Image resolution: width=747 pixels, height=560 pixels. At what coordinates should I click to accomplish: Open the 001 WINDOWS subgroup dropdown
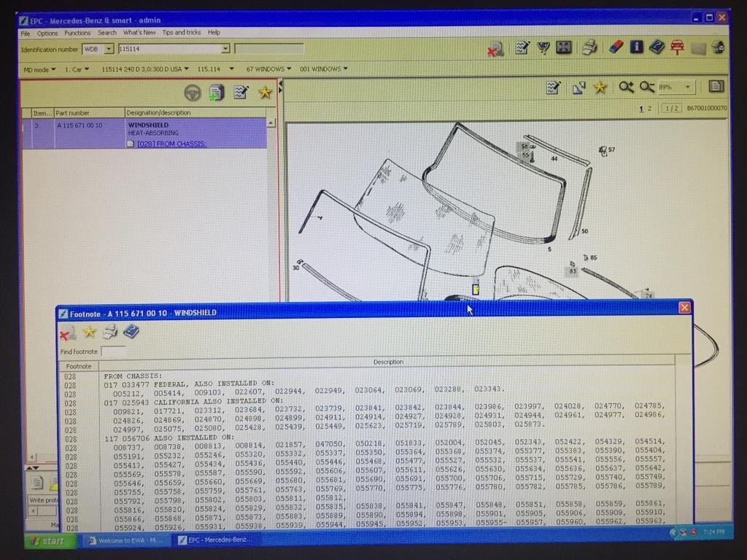click(x=323, y=69)
